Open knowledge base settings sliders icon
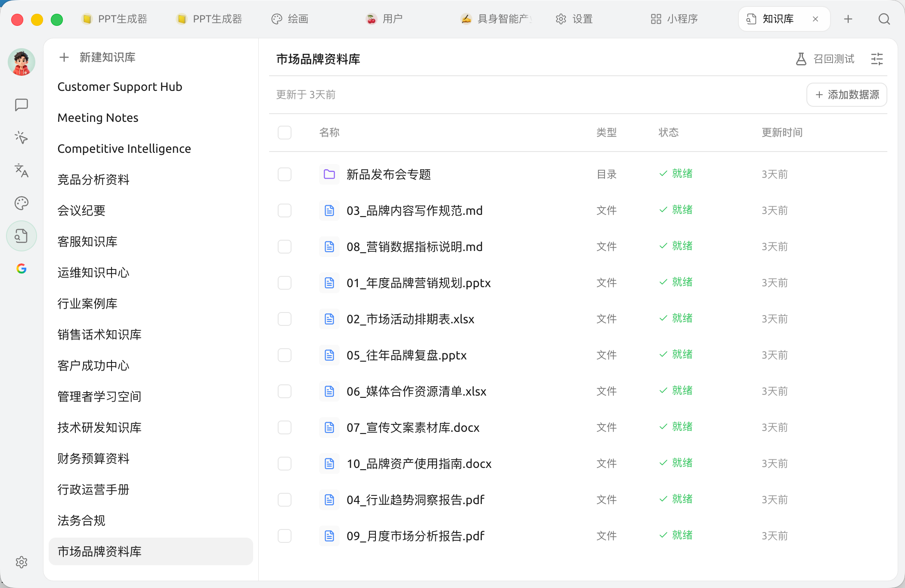 [x=877, y=59]
